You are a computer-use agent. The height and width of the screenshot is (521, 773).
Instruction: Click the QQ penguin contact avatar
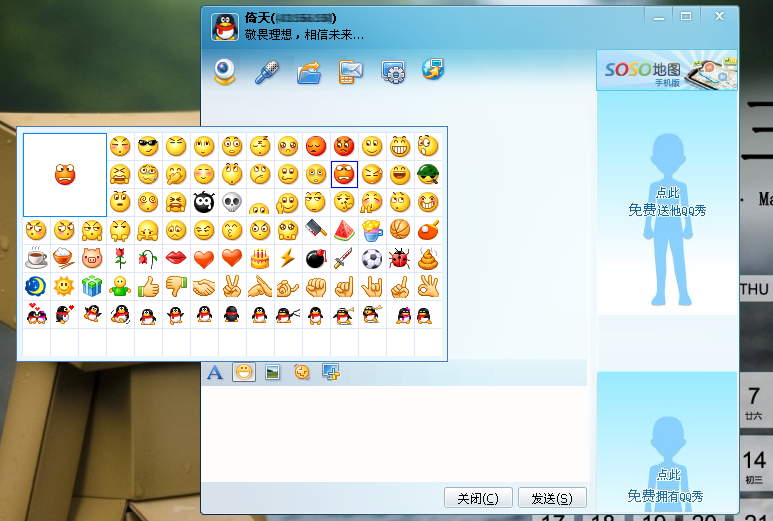point(225,27)
